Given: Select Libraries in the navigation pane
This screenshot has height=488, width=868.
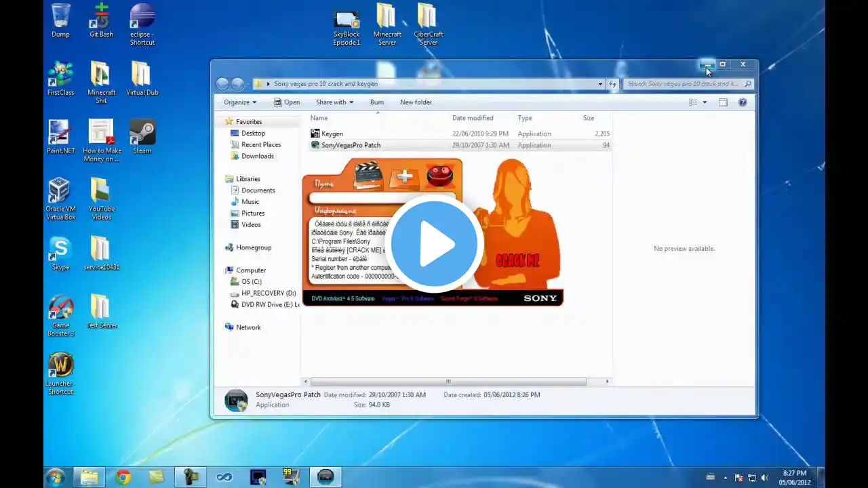Looking at the screenshot, I should click(248, 179).
